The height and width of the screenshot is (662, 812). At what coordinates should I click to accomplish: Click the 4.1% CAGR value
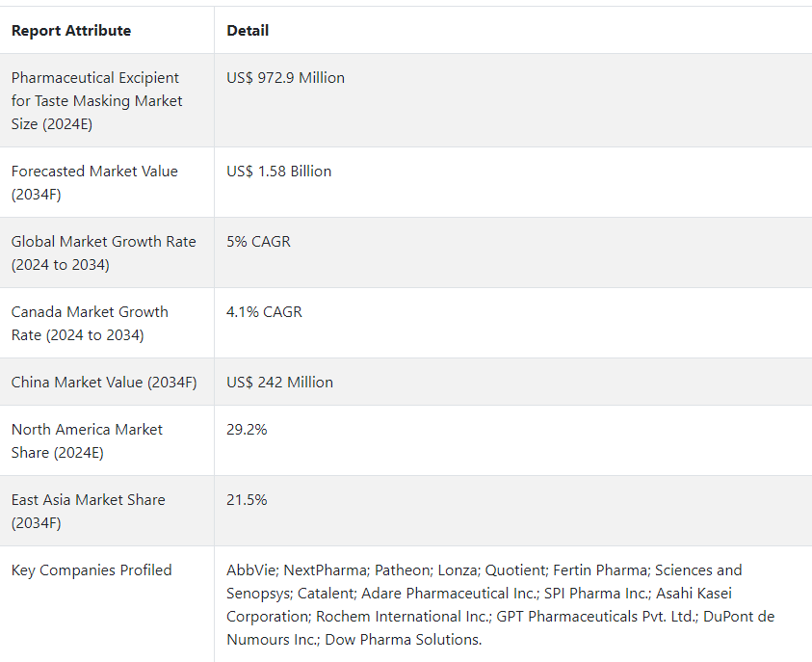[x=264, y=312]
